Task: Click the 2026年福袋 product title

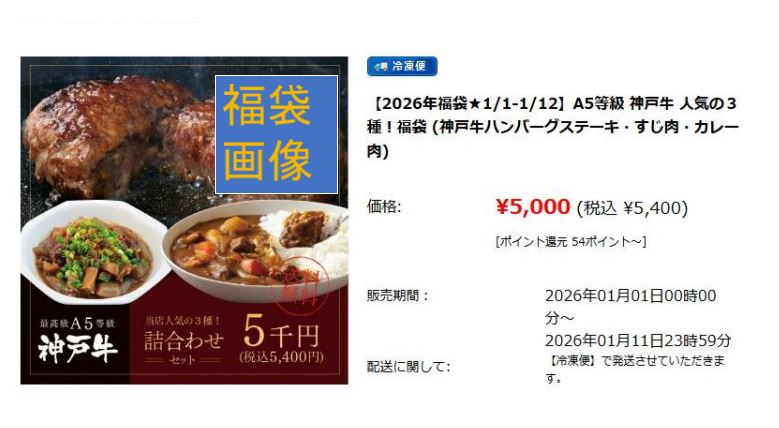Action: click(x=552, y=127)
